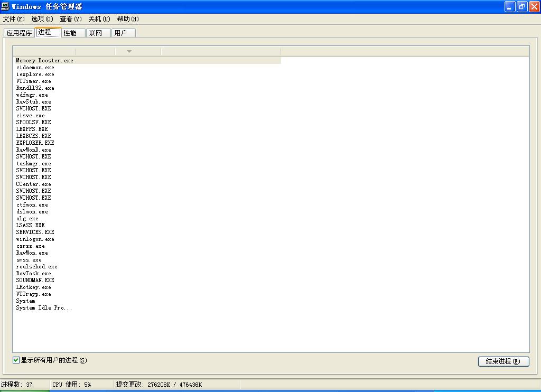The height and width of the screenshot is (392, 541).
Task: Switch to the 联网 tab
Action: click(98, 33)
